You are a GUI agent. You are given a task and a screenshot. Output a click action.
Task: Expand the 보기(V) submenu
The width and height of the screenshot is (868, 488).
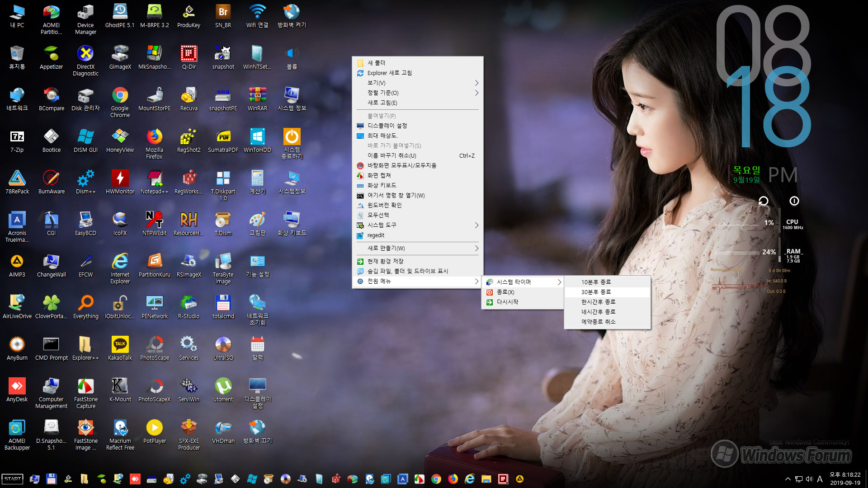417,83
